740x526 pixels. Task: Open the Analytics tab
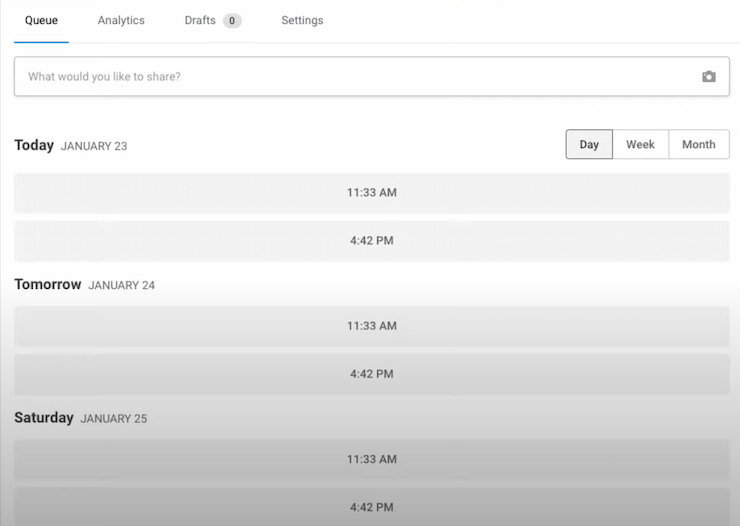click(x=121, y=20)
